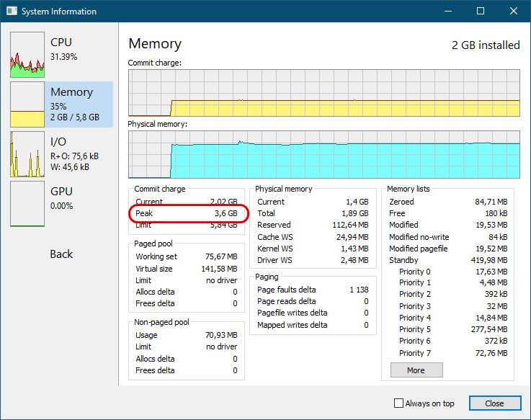Click the Standby memory list entry
The width and height of the screenshot is (531, 420).
448,260
